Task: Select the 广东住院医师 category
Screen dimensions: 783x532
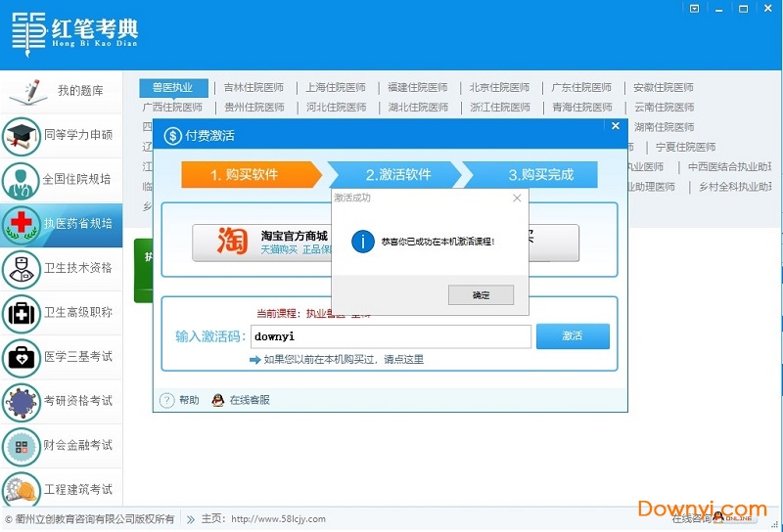Action: [x=581, y=88]
